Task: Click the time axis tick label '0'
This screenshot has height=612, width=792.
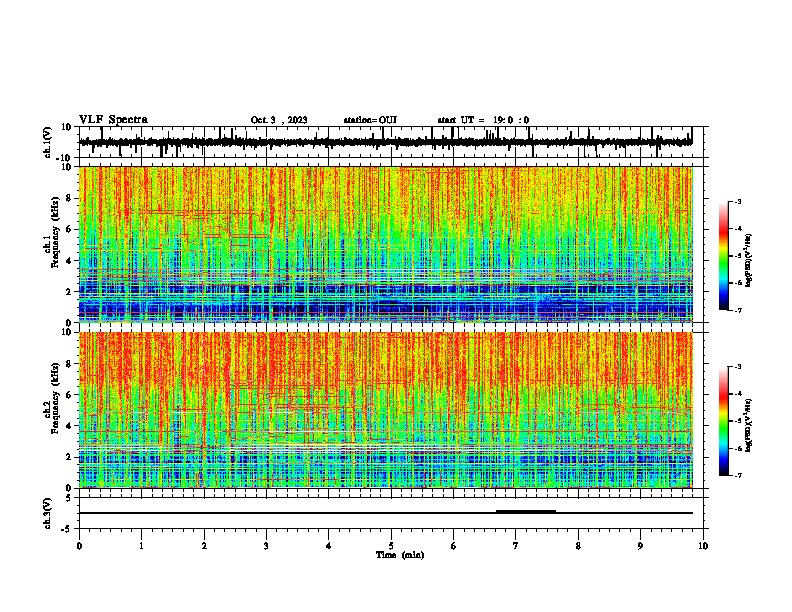Action: tap(79, 546)
